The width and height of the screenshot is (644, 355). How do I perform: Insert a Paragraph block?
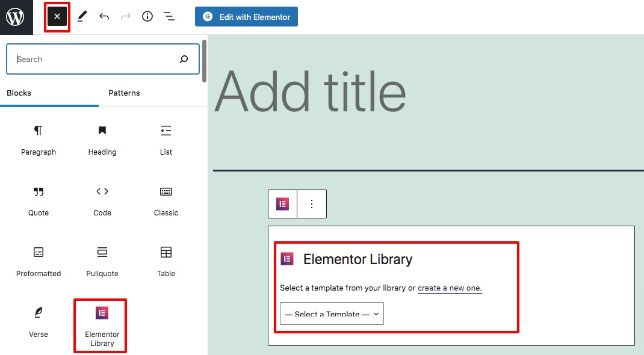[39, 141]
